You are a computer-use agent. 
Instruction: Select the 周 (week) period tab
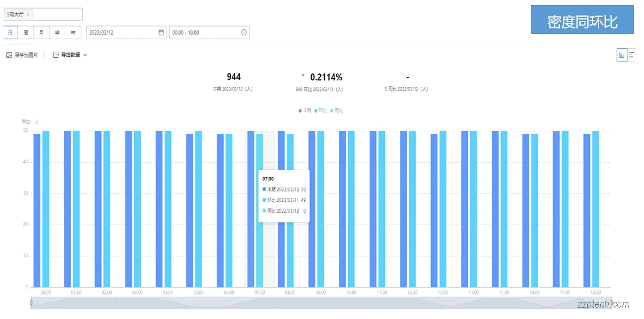pos(26,32)
